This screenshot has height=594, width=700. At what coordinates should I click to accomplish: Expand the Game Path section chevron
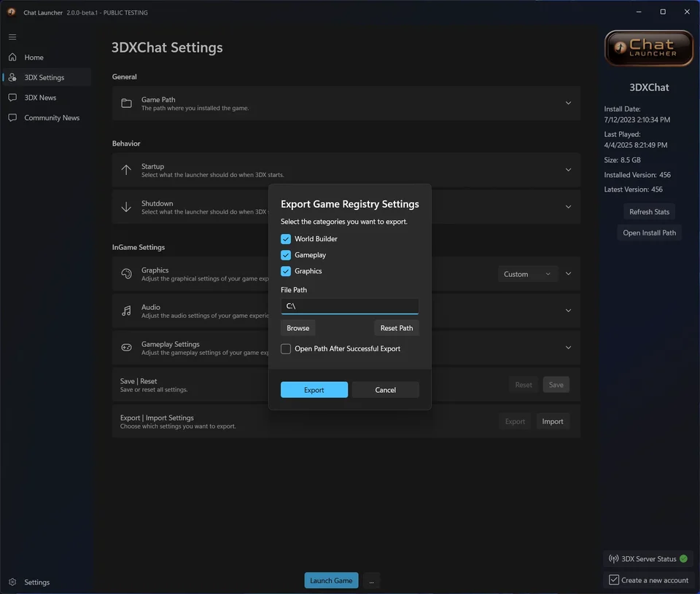(568, 103)
